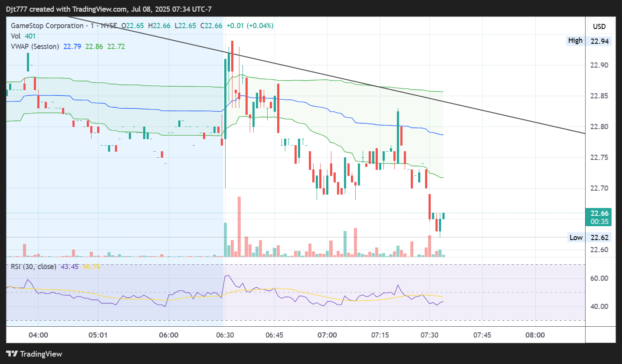Click the VWAP lower band value 22.72
Image resolution: width=622 pixels, height=364 pixels.
116,46
